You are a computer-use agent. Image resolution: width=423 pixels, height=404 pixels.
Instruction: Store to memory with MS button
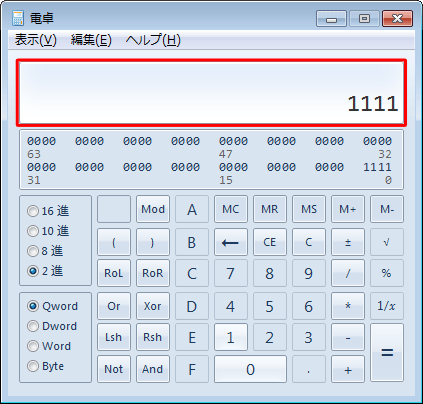[309, 209]
